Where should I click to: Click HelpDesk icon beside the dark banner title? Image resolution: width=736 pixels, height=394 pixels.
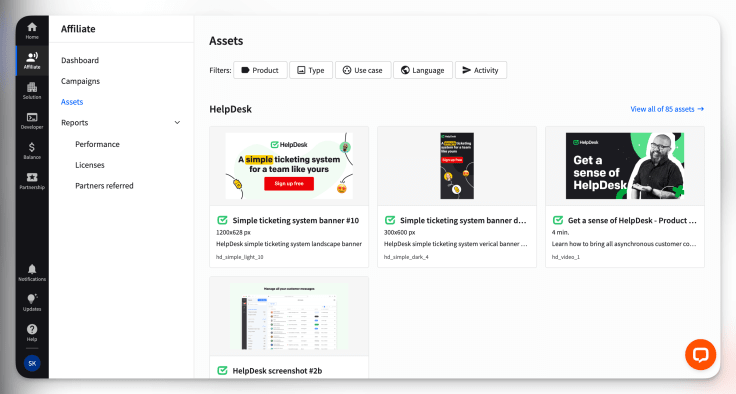[390, 220]
